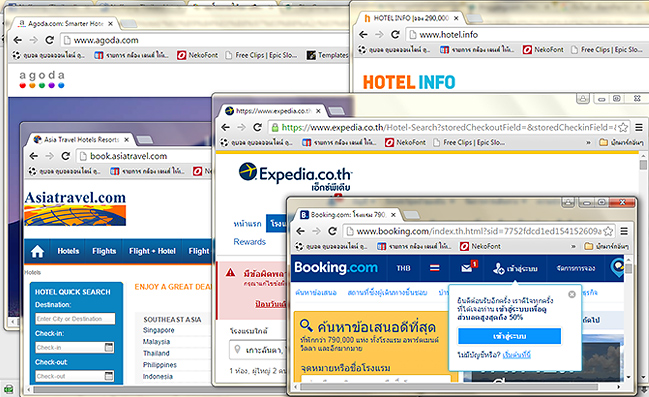
Task: Open the Check-in calendar icon on Asiatravel
Action: [x=109, y=347]
